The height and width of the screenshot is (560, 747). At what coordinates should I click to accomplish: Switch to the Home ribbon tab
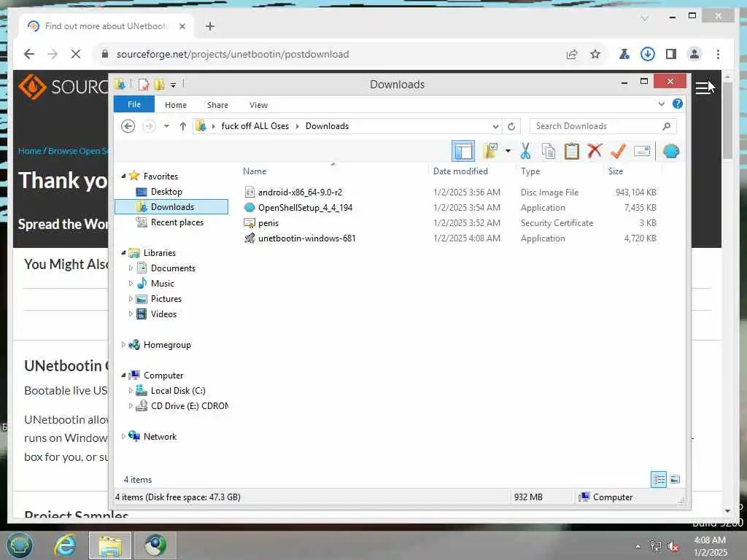176,105
